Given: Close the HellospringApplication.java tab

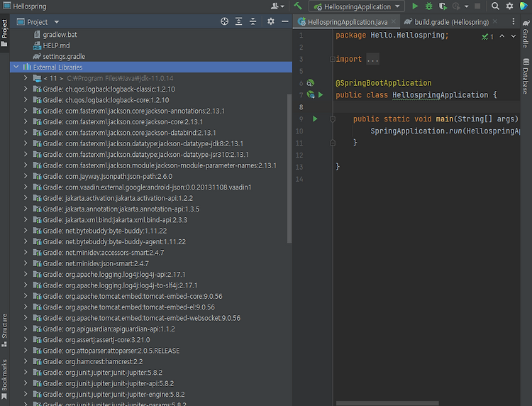Looking at the screenshot, I should click(x=394, y=21).
